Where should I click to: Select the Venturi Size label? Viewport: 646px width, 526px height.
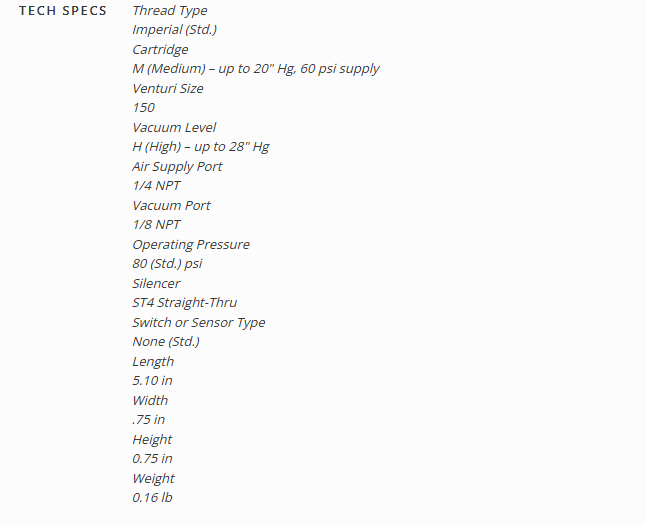[x=168, y=88]
